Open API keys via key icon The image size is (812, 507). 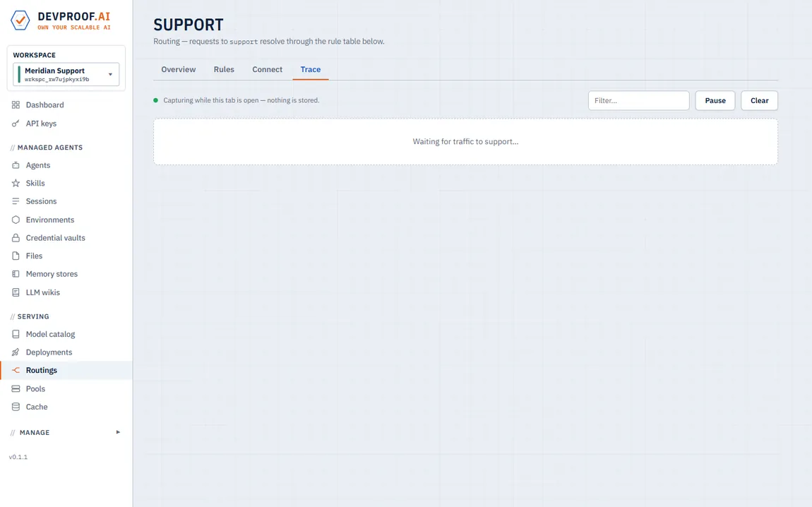(16, 124)
